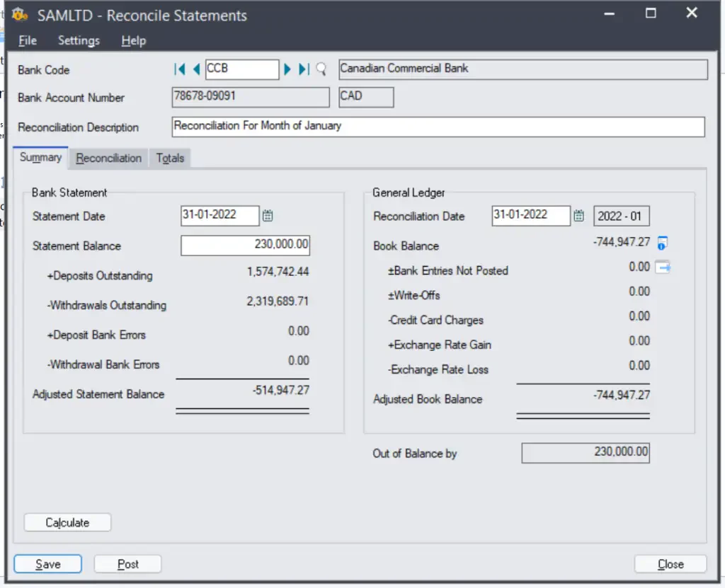Click the Reconciliation Date field
725x588 pixels.
click(x=531, y=216)
